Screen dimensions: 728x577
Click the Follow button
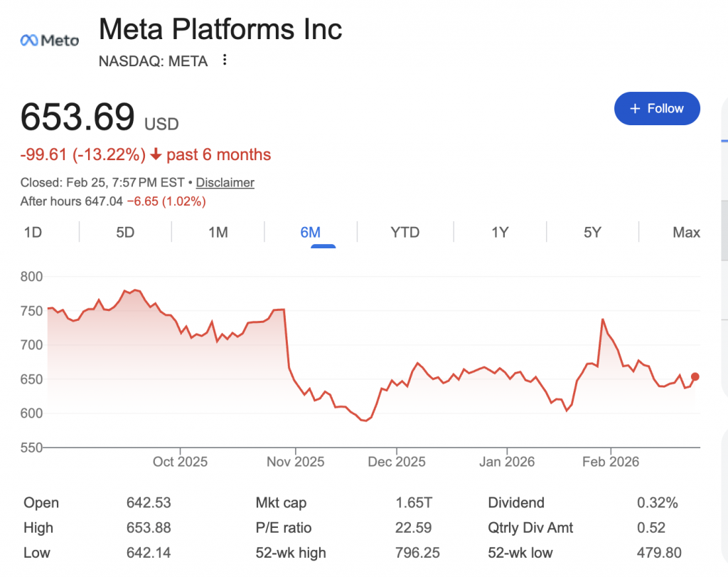click(657, 109)
